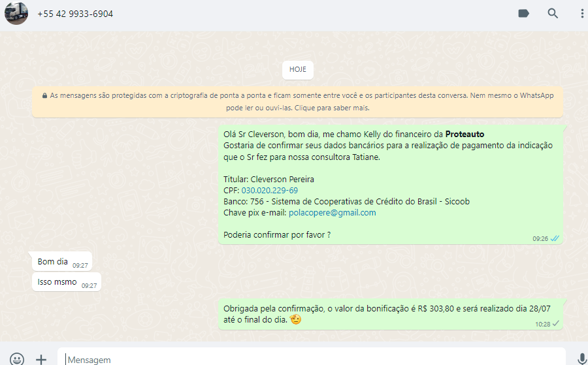Select the 'Isso msmo' message bubble

coord(57,282)
